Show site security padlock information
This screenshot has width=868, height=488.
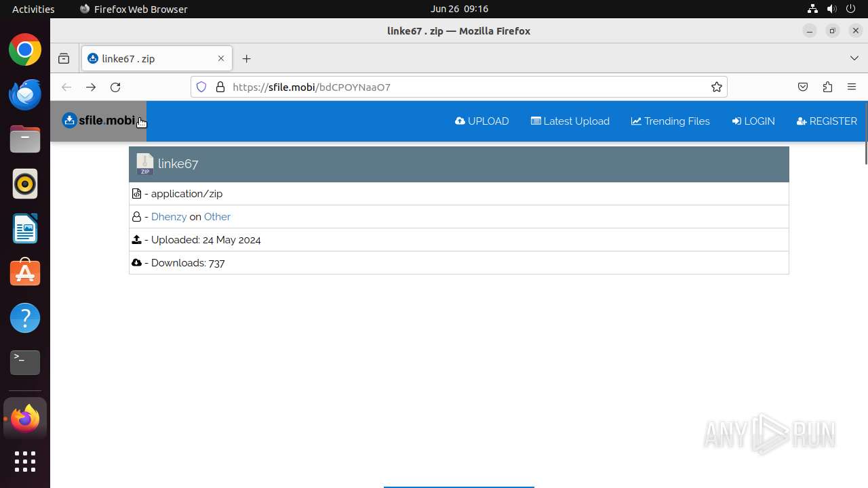pyautogui.click(x=220, y=87)
